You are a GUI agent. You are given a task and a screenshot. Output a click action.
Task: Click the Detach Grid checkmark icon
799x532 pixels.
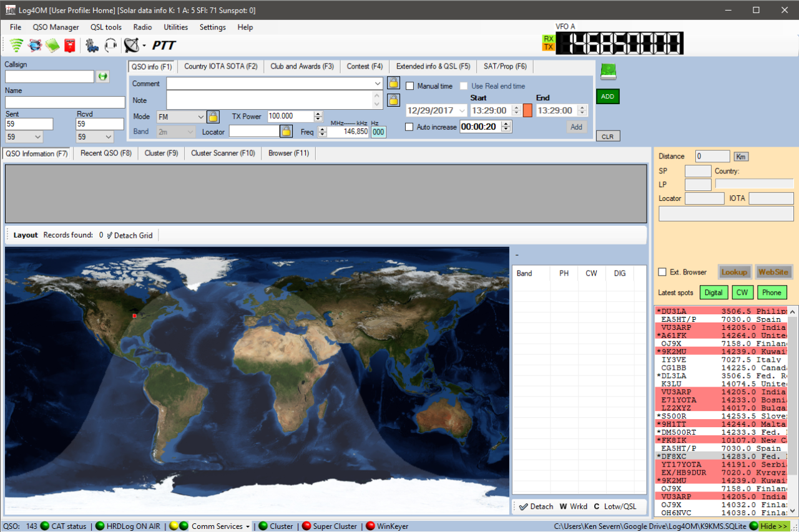pos(110,236)
